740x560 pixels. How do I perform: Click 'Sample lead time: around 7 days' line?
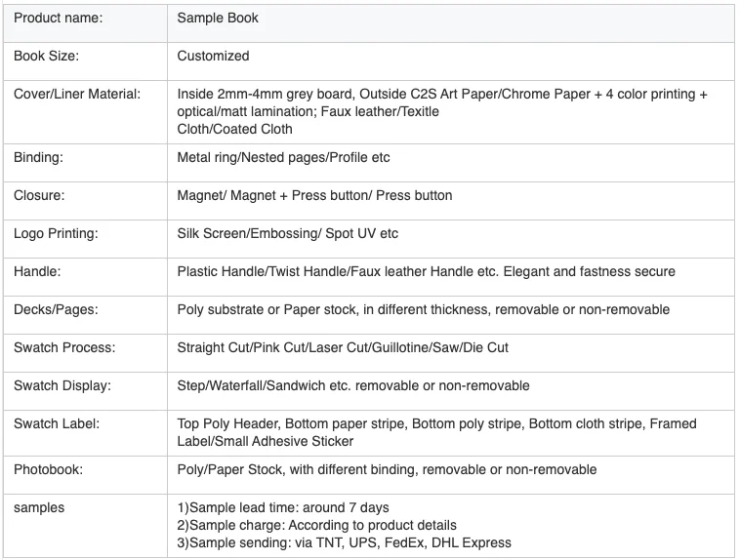283,507
